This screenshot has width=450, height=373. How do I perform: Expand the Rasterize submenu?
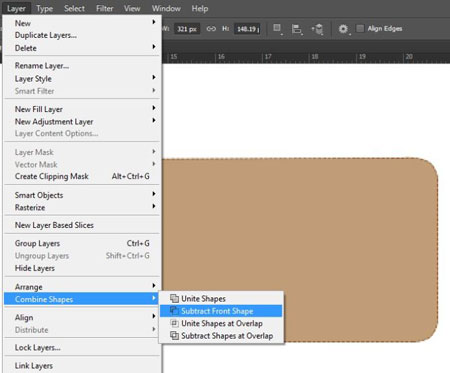click(82, 207)
